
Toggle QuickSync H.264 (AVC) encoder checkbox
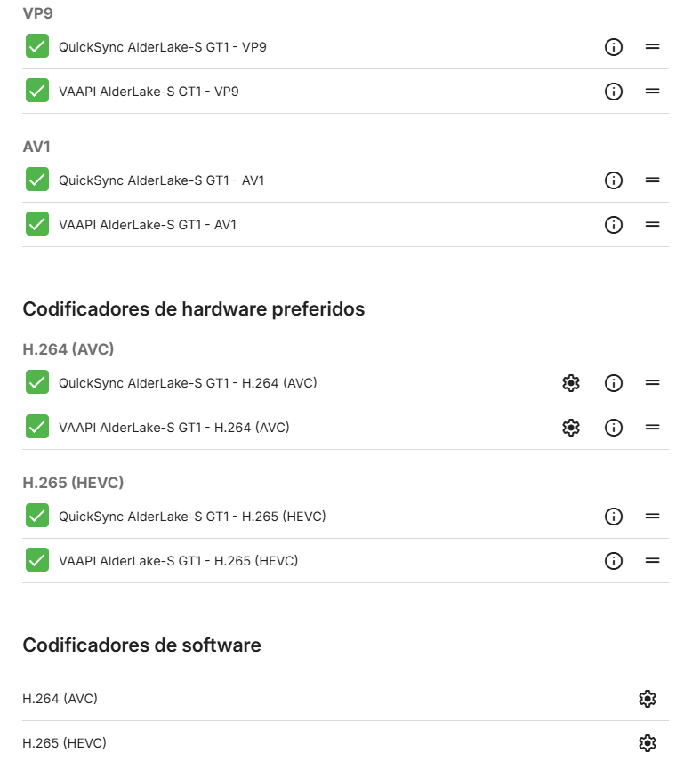[x=37, y=382]
